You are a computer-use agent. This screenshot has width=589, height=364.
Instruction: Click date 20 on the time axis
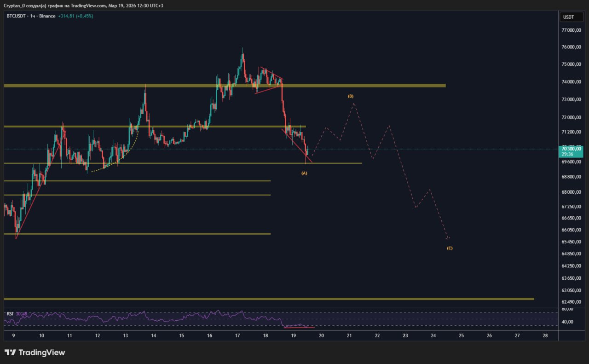(x=321, y=335)
